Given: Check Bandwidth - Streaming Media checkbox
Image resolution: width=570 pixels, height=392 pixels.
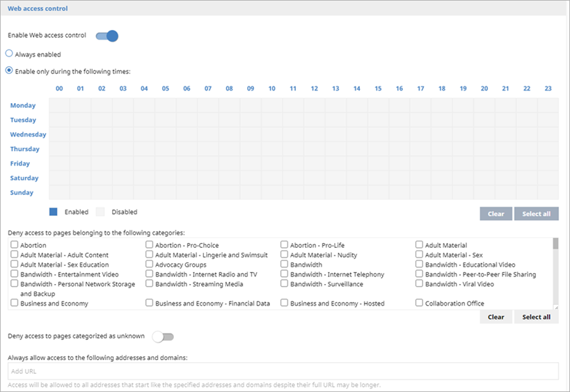Looking at the screenshot, I should [150, 283].
